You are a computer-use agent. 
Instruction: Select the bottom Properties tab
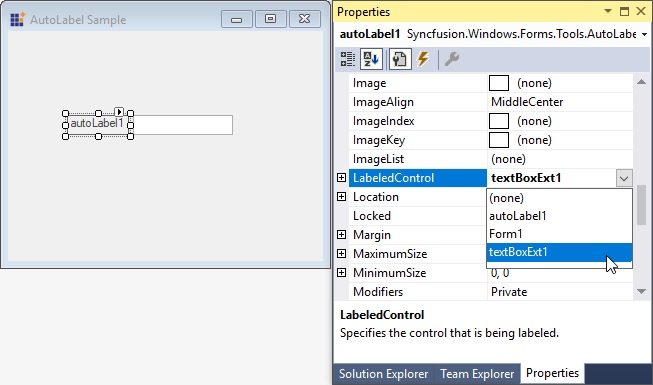(552, 373)
